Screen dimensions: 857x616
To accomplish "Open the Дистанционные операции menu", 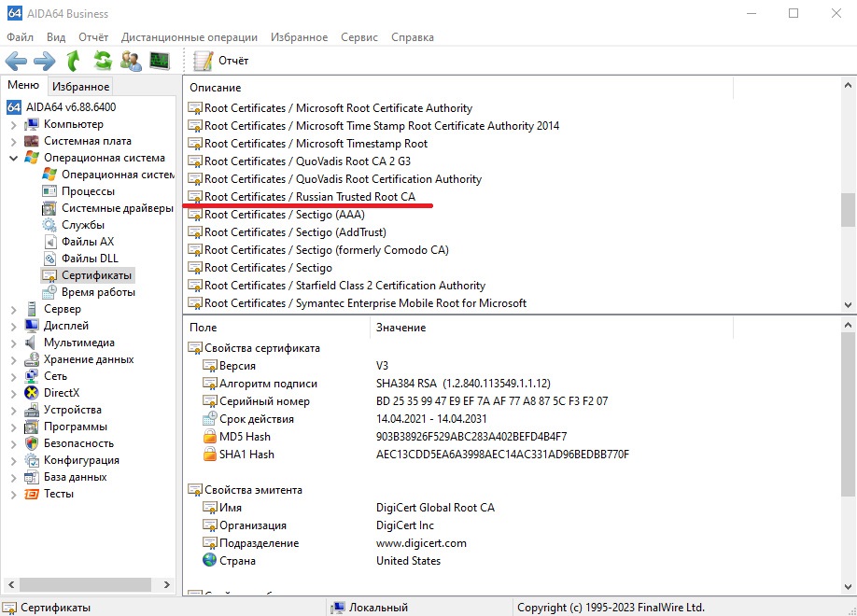I will point(190,37).
